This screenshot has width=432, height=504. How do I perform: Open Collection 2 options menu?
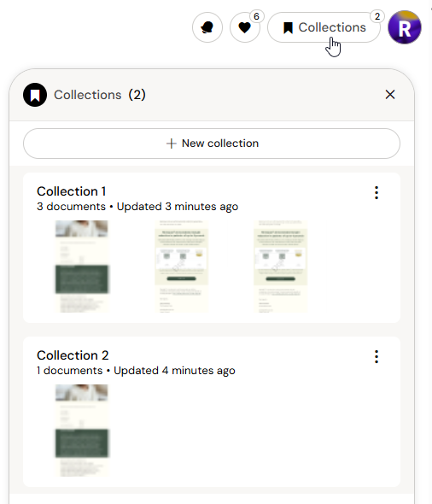[377, 356]
